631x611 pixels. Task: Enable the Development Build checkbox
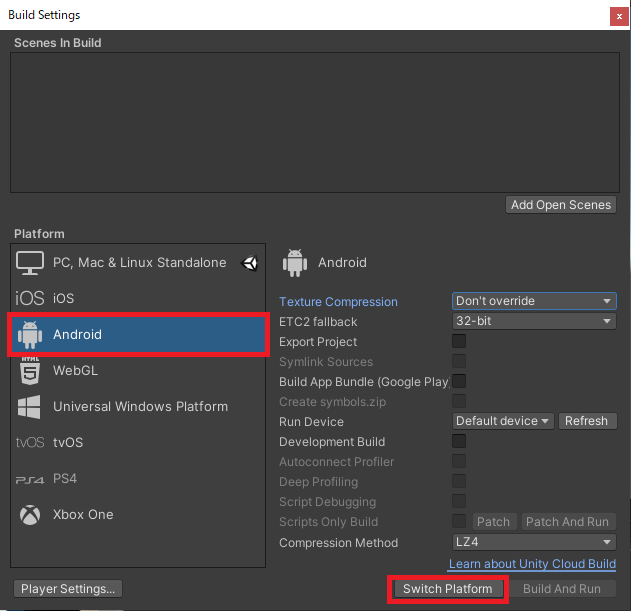click(459, 441)
